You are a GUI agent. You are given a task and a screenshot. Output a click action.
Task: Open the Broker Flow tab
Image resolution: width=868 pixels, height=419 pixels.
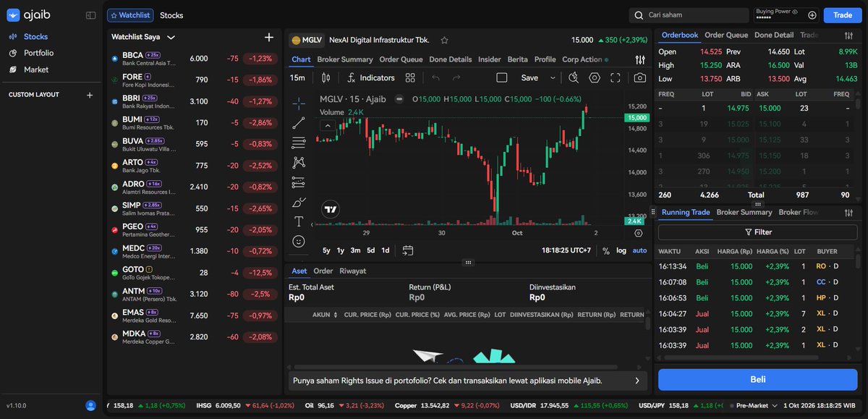click(x=799, y=212)
